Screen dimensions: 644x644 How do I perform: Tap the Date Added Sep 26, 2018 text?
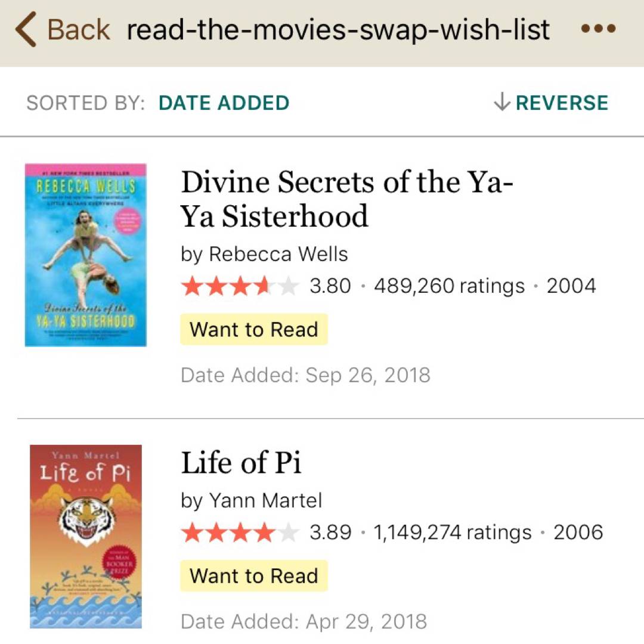click(x=305, y=375)
